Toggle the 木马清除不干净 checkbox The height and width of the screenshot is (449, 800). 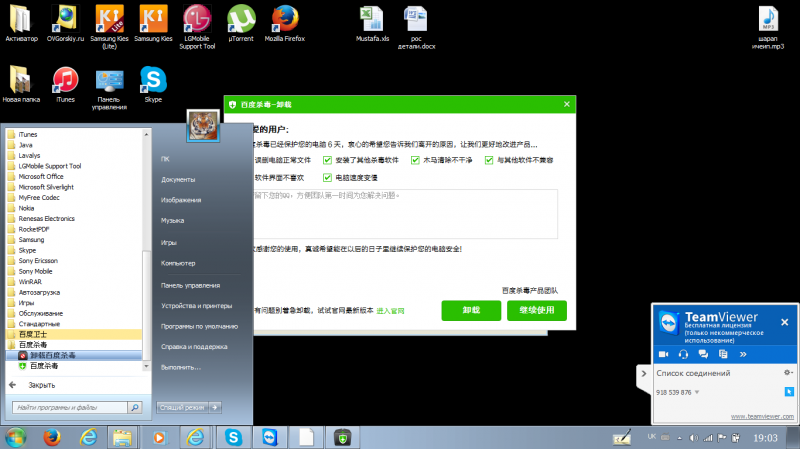point(408,159)
